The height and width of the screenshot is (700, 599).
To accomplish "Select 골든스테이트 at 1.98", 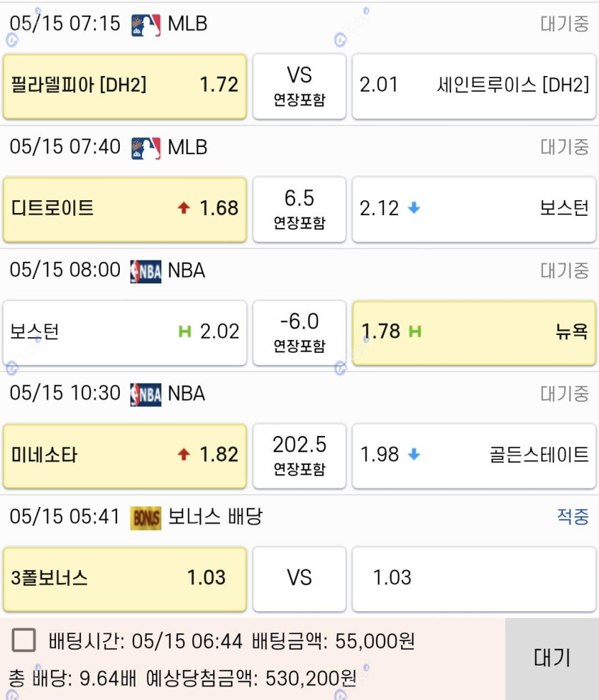I will pyautogui.click(x=474, y=456).
